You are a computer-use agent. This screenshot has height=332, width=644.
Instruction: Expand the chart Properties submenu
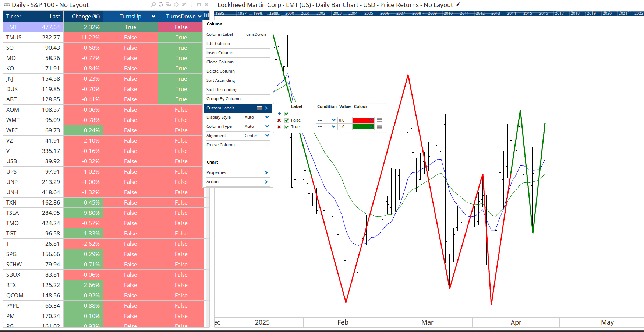[x=237, y=172]
